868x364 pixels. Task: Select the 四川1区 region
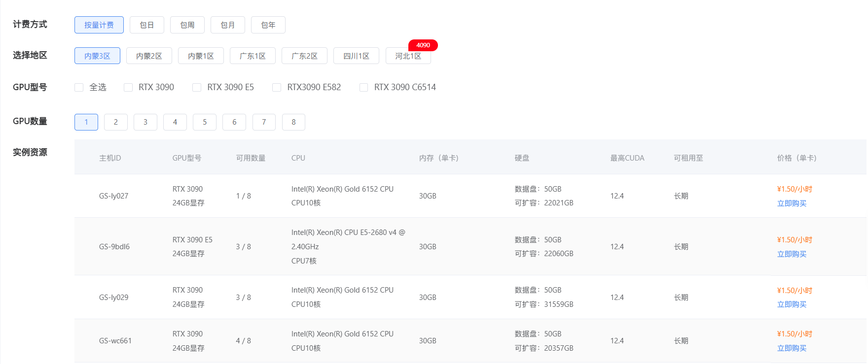[356, 56]
